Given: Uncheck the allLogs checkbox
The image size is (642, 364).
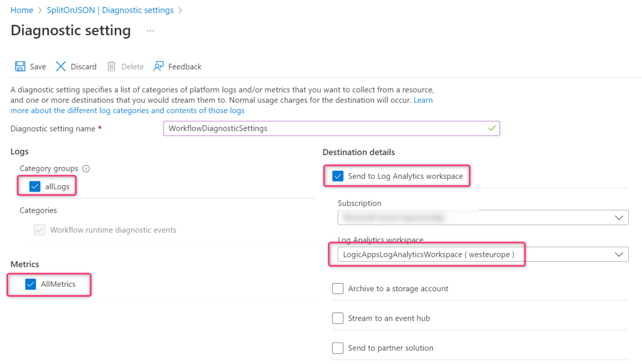Looking at the screenshot, I should [x=35, y=186].
